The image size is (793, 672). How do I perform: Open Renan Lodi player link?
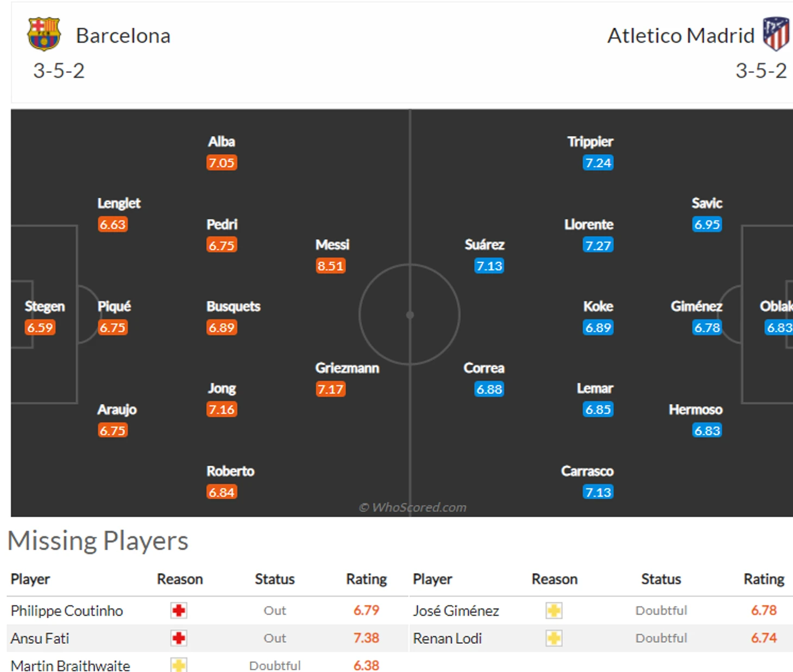coord(447,638)
